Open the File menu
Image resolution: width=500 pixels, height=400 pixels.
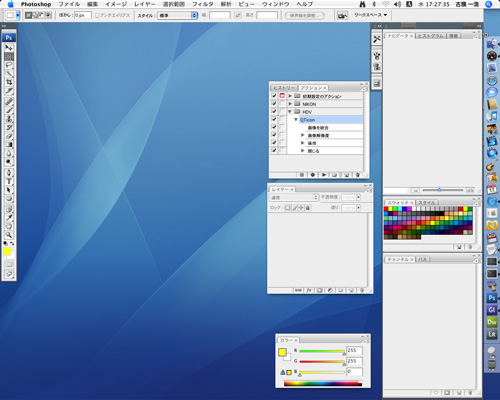coord(69,4)
